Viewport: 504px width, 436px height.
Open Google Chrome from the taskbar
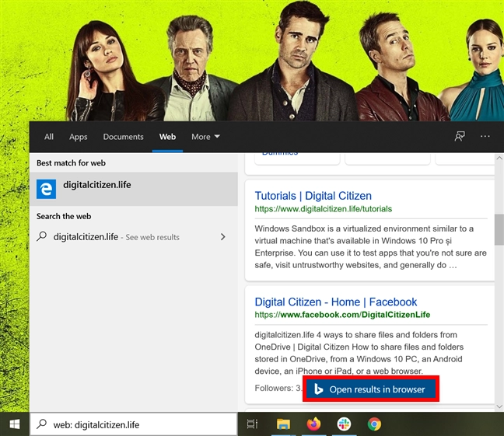374,424
